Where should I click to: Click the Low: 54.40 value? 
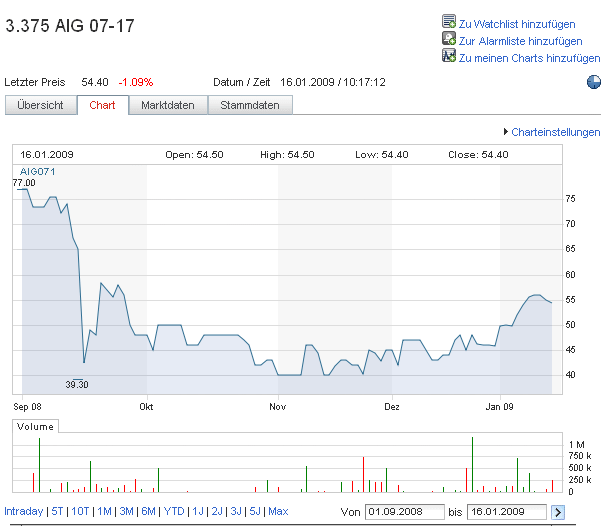pos(382,155)
